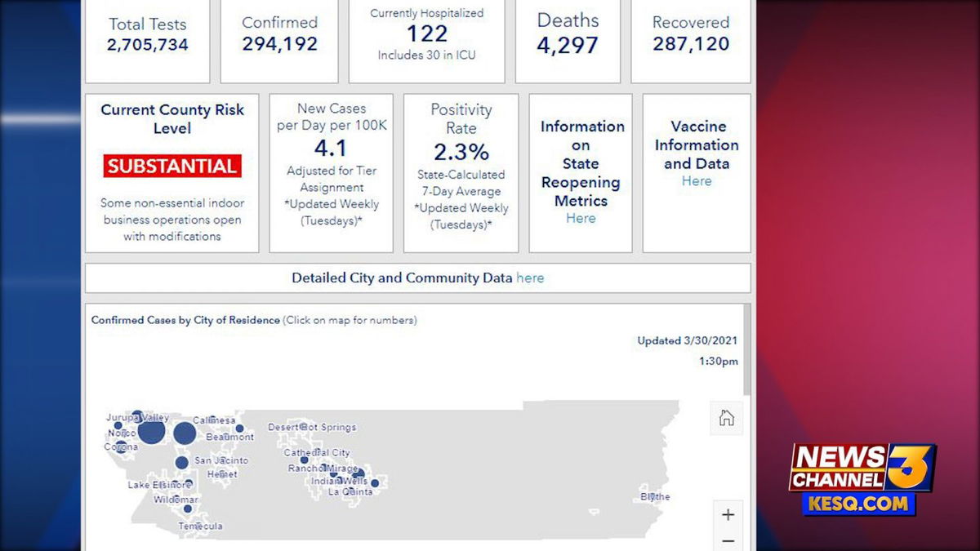Click the Temecula label on the map
The height and width of the screenshot is (551, 980).
[200, 527]
